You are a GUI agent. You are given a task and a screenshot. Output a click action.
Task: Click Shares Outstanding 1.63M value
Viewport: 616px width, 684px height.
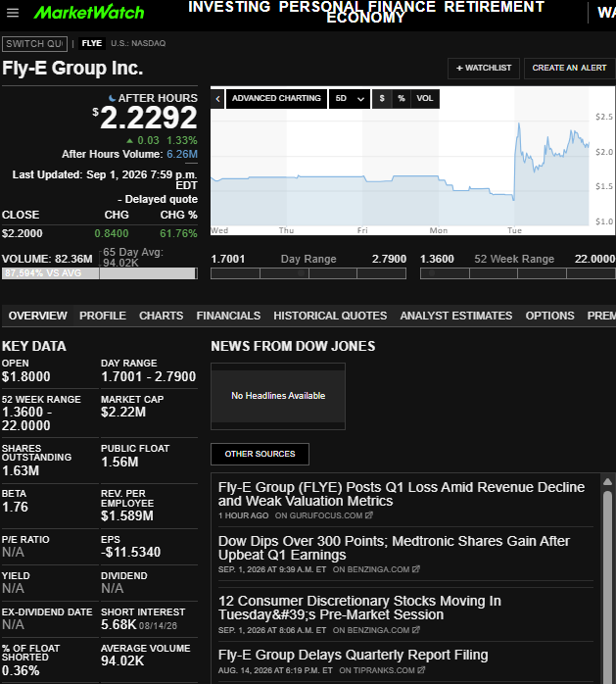tap(21, 470)
